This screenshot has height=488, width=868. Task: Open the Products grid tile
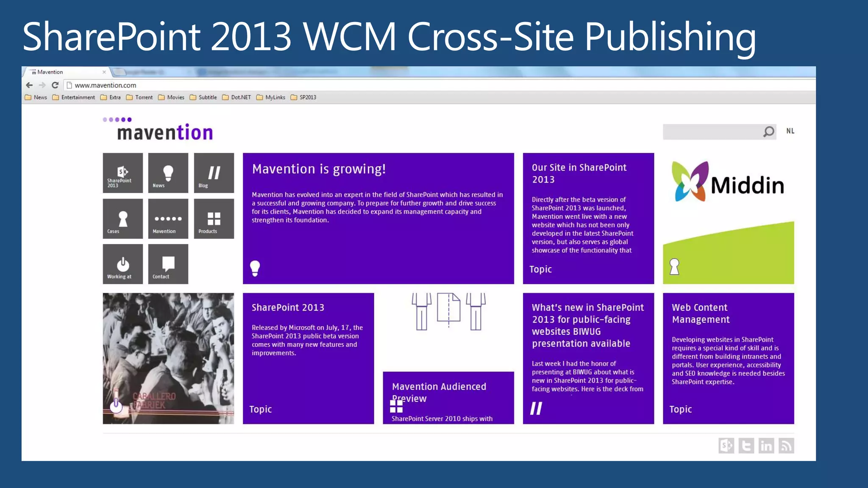click(214, 219)
